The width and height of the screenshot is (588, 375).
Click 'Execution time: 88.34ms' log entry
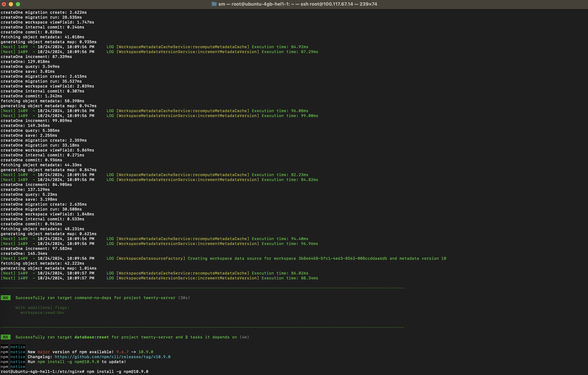point(290,278)
